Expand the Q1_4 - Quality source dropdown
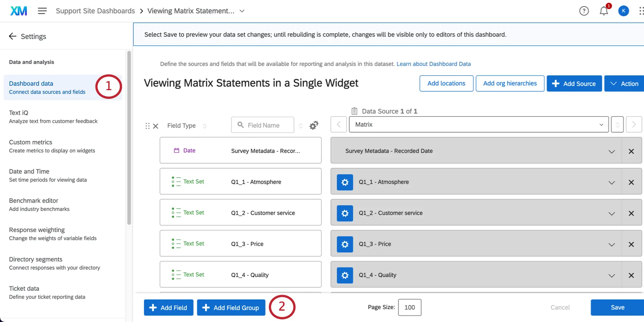Screen dimensions: 644x322 pos(611,275)
